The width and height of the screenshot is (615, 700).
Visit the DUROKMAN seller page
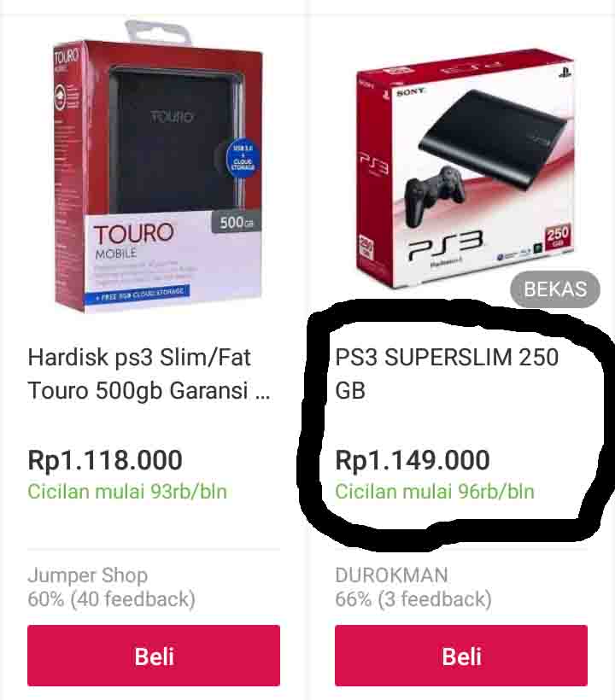coord(391,575)
